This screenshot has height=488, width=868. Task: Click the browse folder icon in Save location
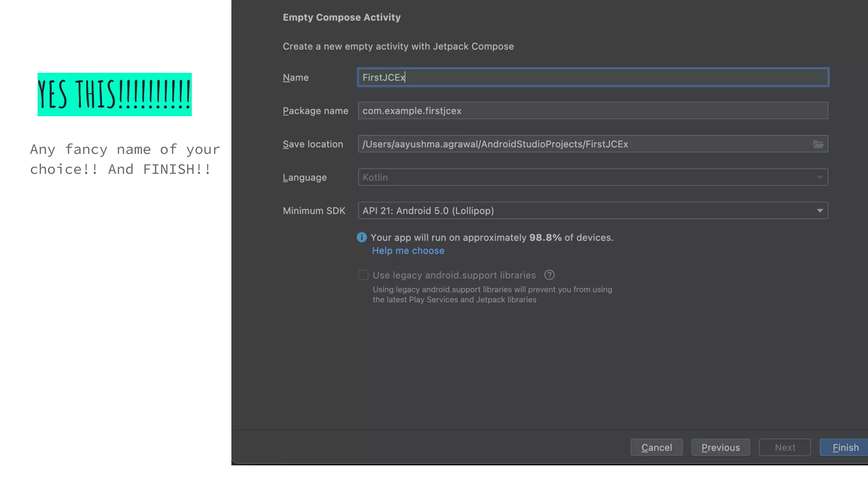pyautogui.click(x=818, y=144)
